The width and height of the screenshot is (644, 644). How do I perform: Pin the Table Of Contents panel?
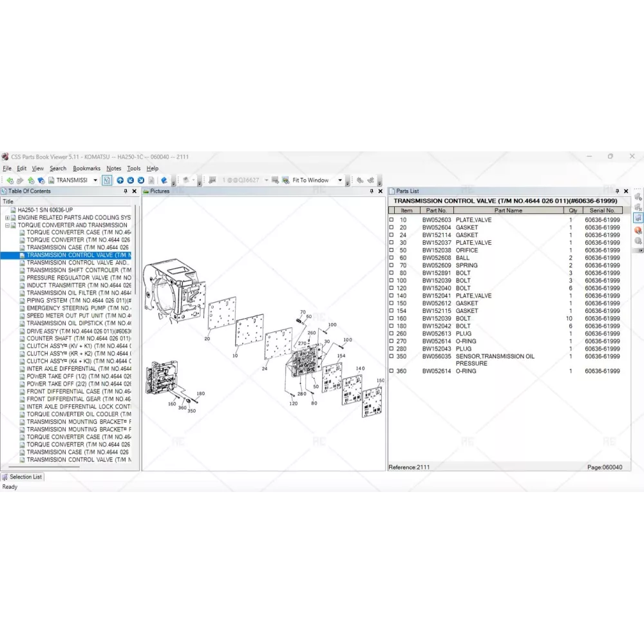point(126,191)
